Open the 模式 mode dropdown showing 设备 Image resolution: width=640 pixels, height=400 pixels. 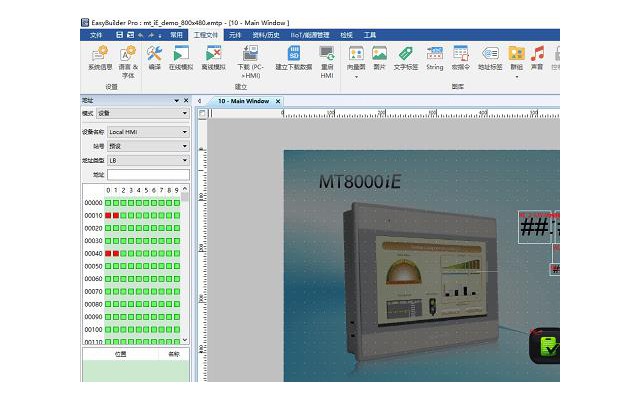pos(142,113)
